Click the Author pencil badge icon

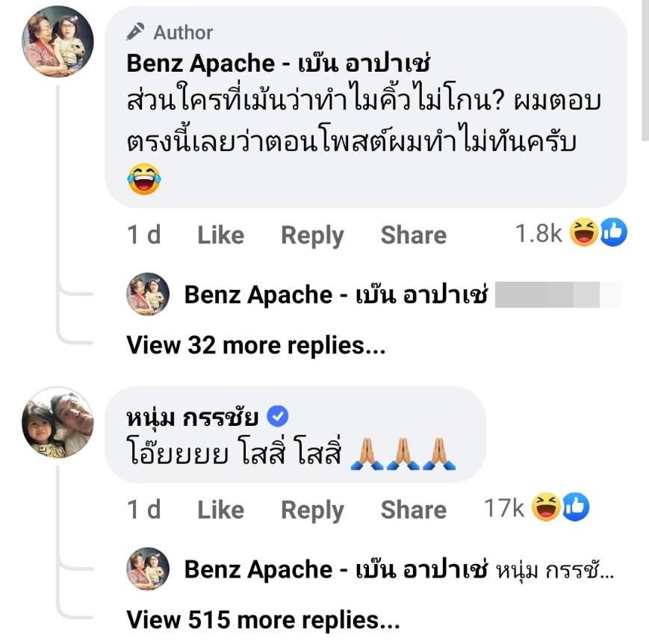point(135,32)
